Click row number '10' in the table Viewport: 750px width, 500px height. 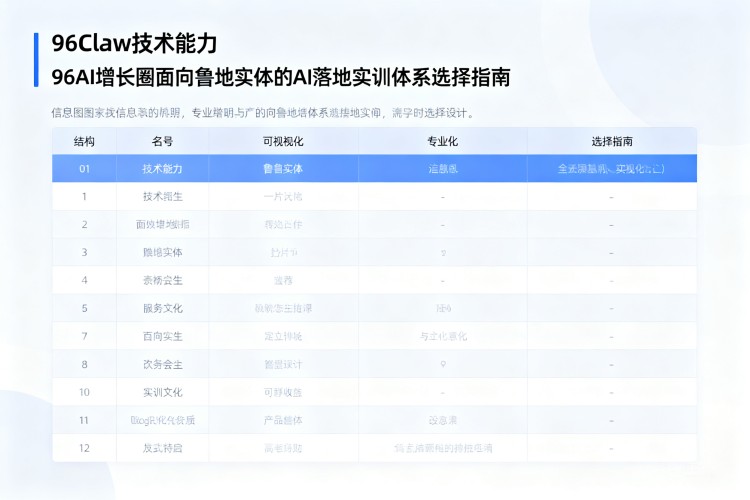84,392
